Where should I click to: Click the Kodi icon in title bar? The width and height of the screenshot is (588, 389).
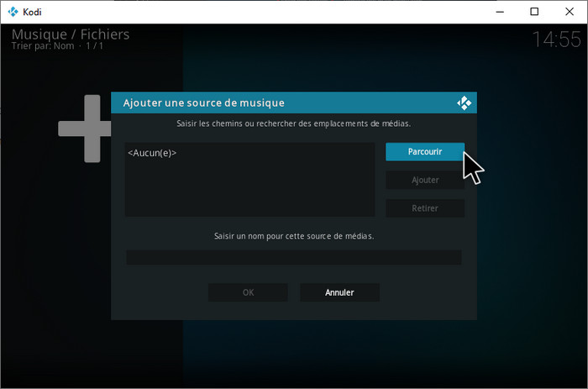pyautogui.click(x=13, y=12)
